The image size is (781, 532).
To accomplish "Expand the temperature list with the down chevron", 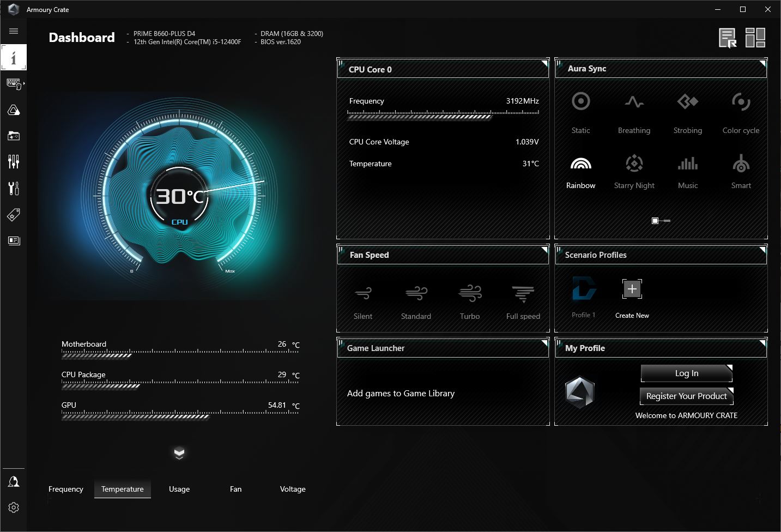I will pos(179,453).
